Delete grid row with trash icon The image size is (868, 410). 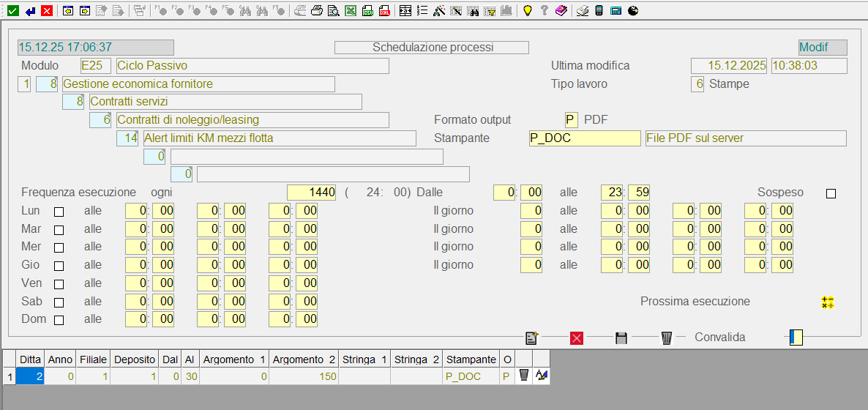coord(524,376)
